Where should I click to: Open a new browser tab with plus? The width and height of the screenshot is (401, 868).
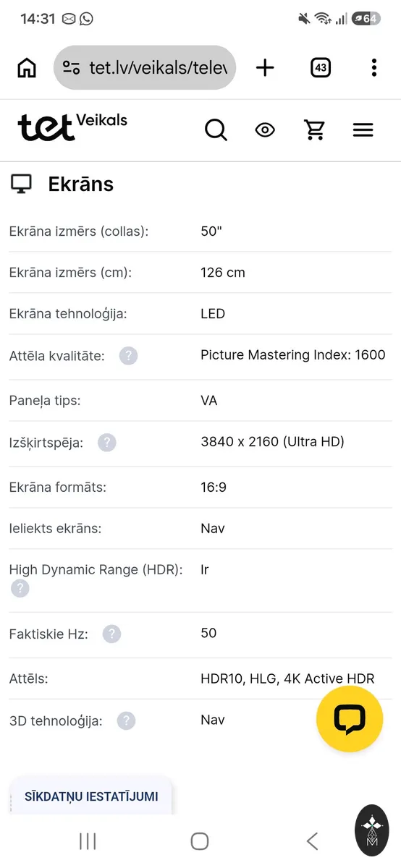tap(266, 68)
